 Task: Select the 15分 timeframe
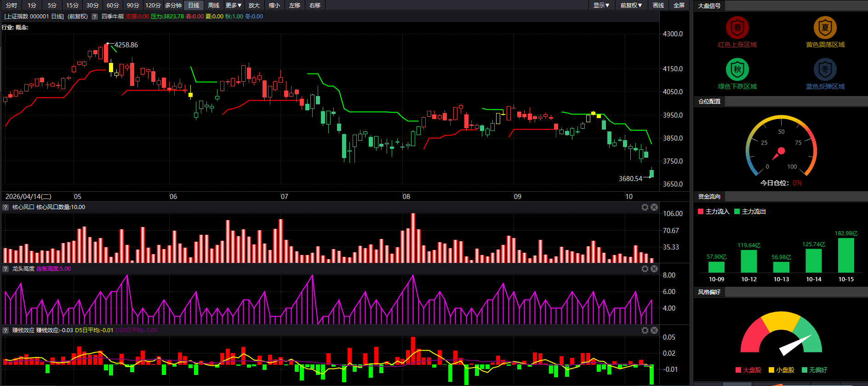pos(72,5)
